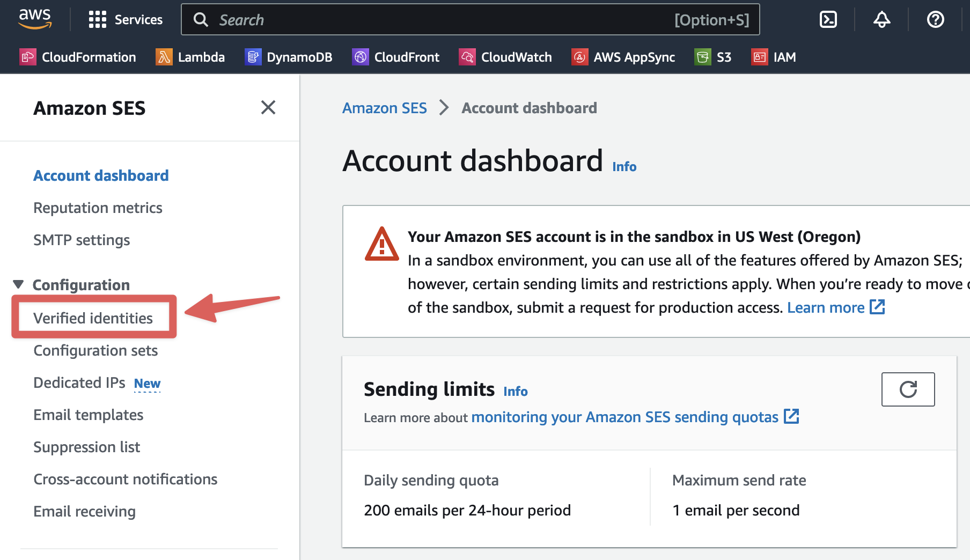This screenshot has width=970, height=560.
Task: Click the AWS AppSync shortcut icon
Action: [x=579, y=57]
